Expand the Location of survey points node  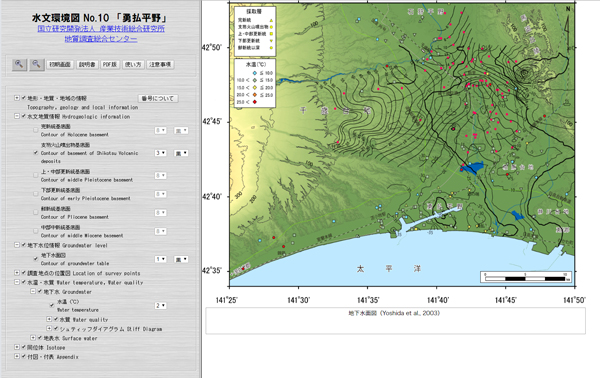click(17, 272)
